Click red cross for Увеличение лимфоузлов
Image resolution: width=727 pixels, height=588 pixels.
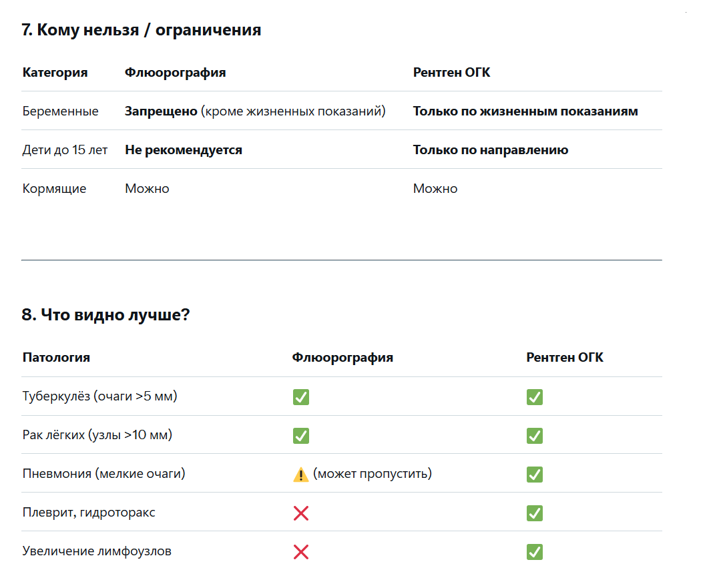(300, 552)
